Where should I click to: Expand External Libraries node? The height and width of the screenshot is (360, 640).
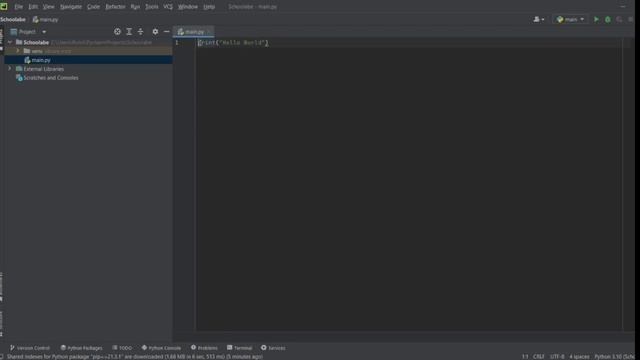(x=10, y=69)
